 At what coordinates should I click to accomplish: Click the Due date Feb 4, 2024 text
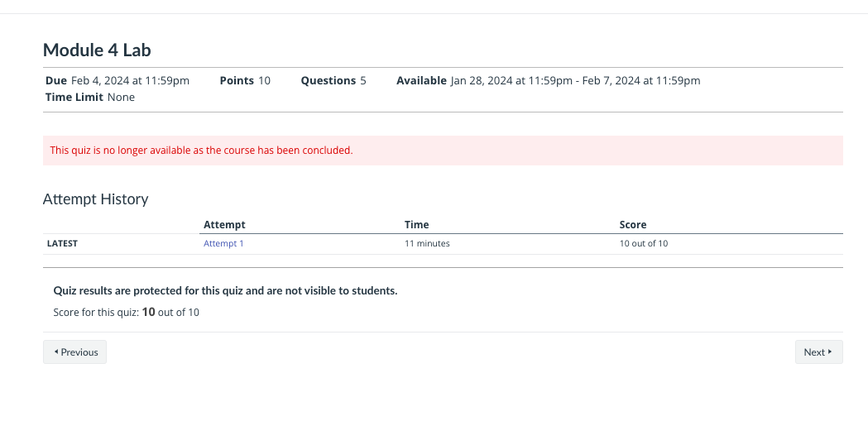click(x=130, y=81)
